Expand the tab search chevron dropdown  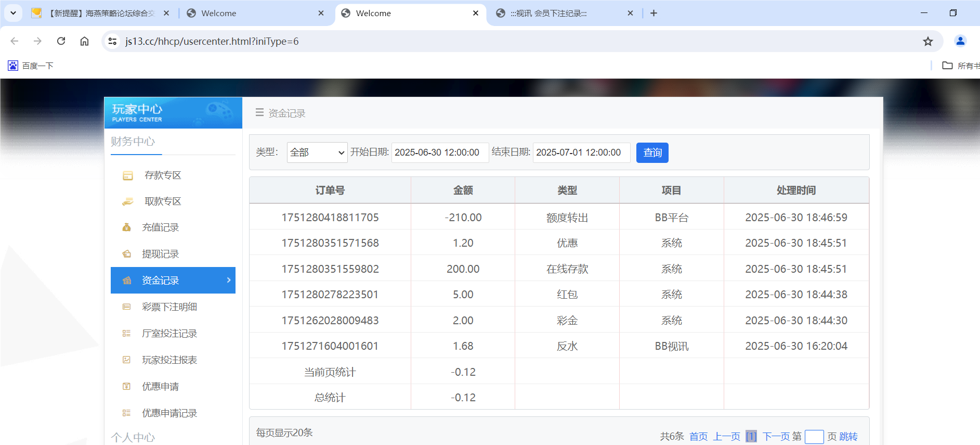click(13, 13)
